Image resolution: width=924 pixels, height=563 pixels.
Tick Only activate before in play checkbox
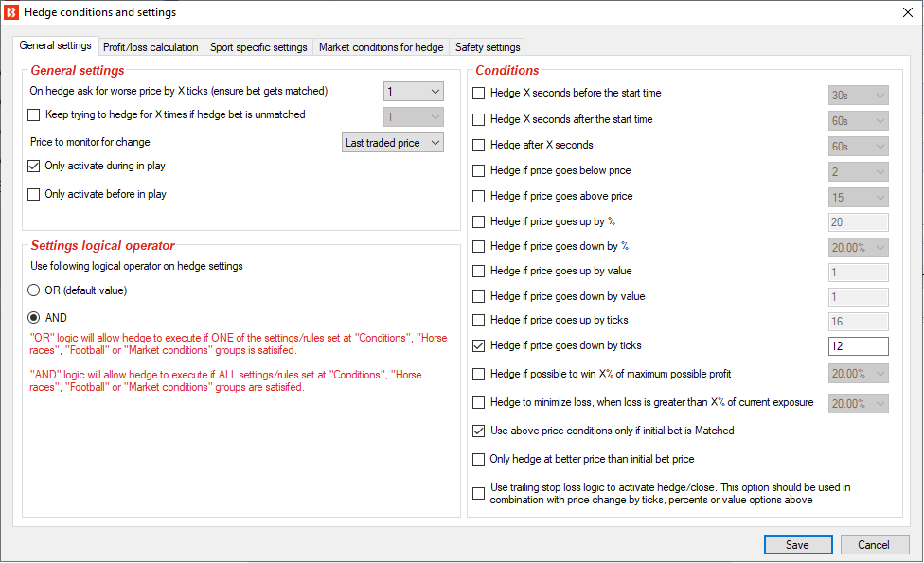(33, 194)
